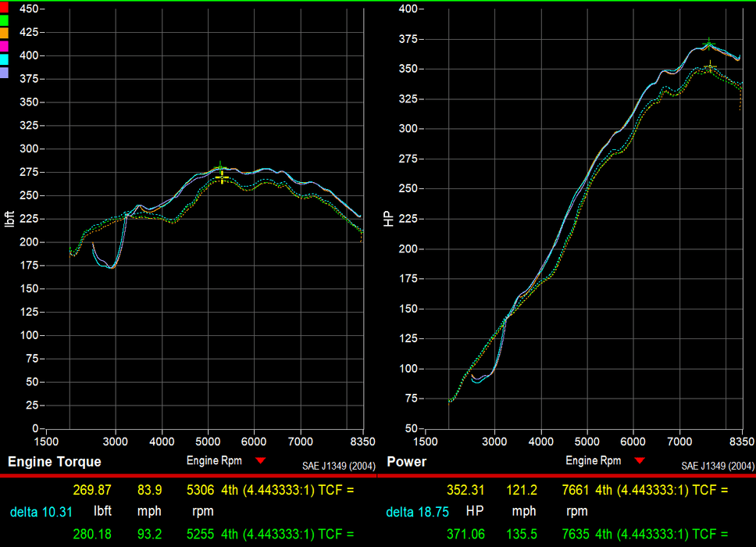Click the delta 18.75 power readout
This screenshot has height=547, width=756.
[419, 513]
